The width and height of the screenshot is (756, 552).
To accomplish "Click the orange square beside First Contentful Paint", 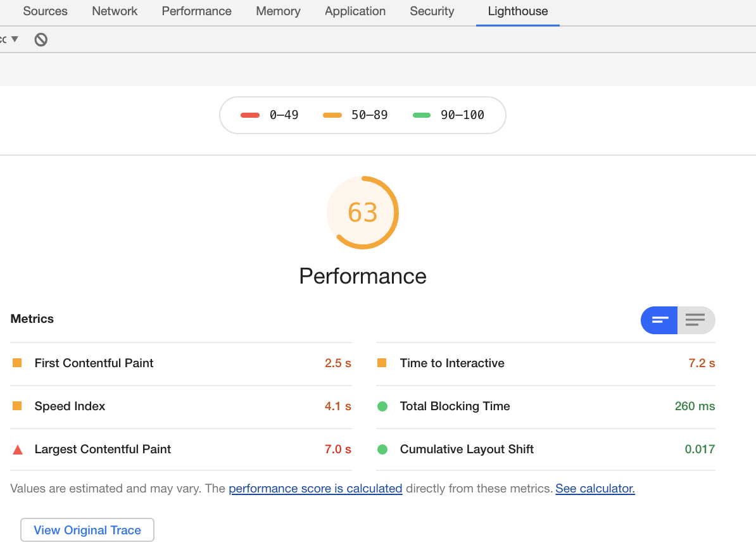I will [17, 363].
